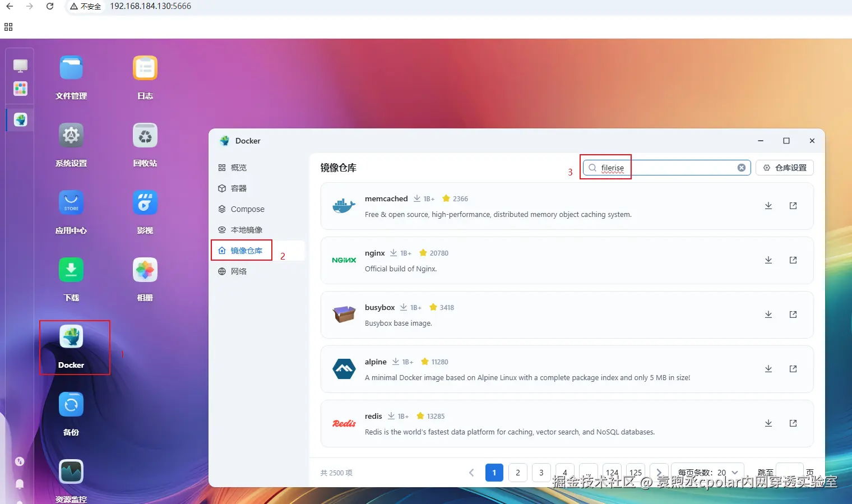Download the redis image
This screenshot has height=504, width=852.
coord(768,423)
